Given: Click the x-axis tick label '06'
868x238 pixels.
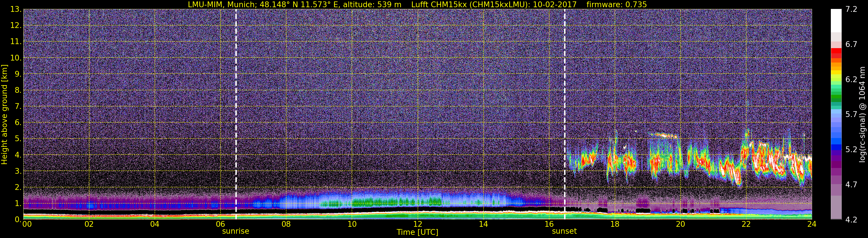Looking at the screenshot, I should pyautogui.click(x=220, y=224).
